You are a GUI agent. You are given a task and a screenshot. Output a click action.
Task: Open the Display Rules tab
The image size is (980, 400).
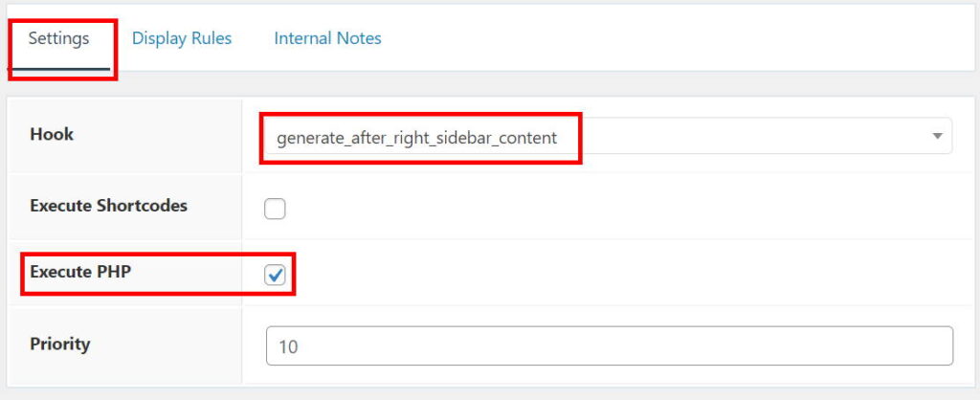coord(182,39)
